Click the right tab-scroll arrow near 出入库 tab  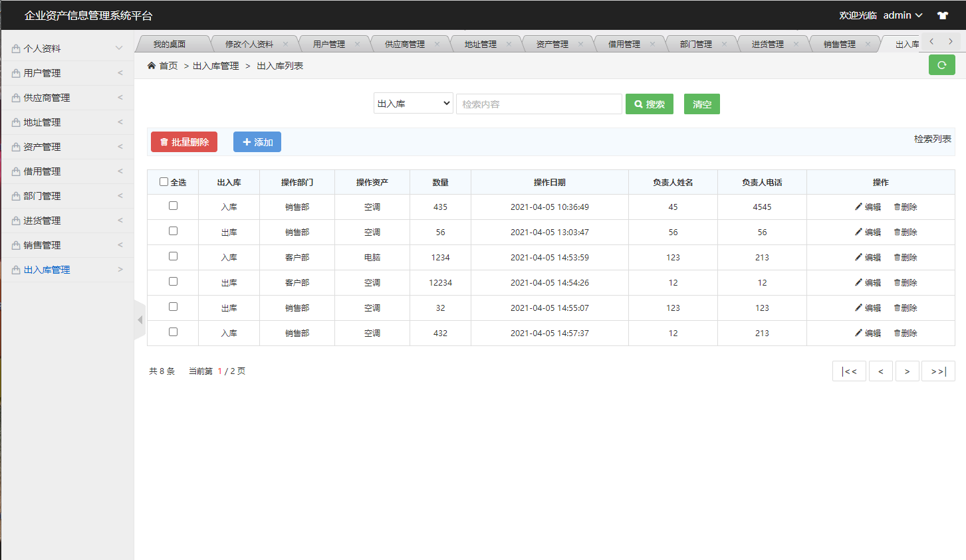[x=951, y=41]
